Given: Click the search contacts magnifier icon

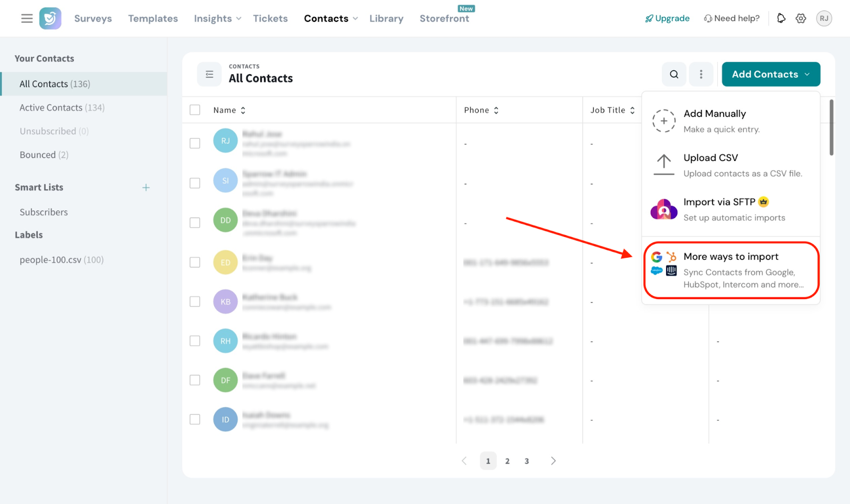Looking at the screenshot, I should pyautogui.click(x=674, y=74).
